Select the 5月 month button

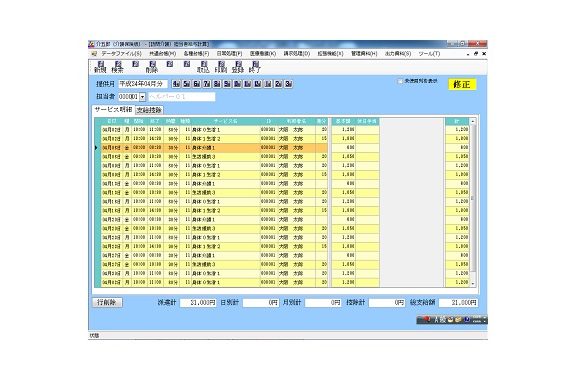point(187,84)
